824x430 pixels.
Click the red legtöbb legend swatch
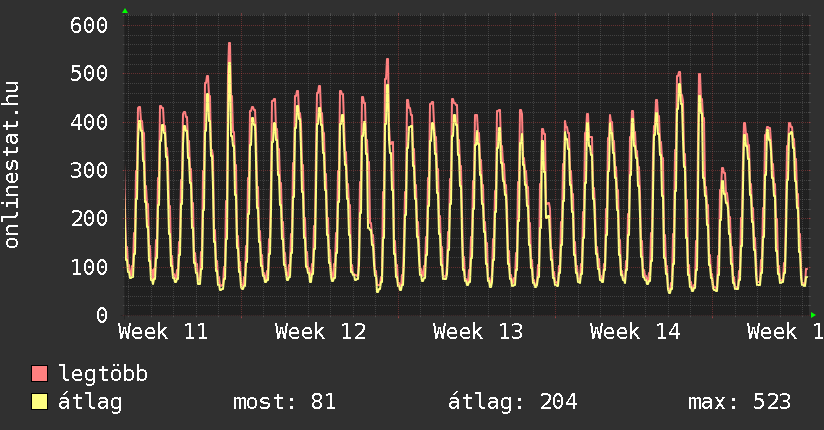tap(40, 374)
